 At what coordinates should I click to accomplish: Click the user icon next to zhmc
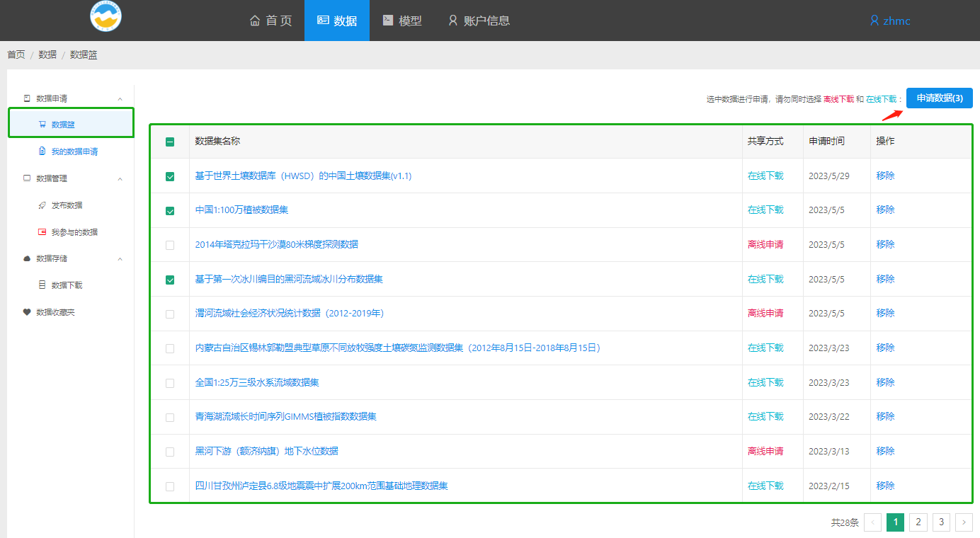click(x=874, y=21)
